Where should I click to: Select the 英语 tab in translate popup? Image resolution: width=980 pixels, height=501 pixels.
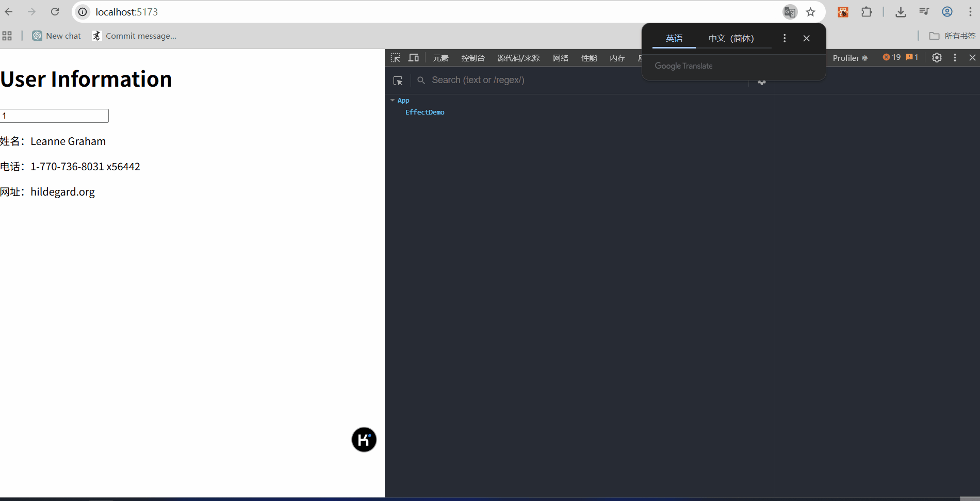point(674,38)
